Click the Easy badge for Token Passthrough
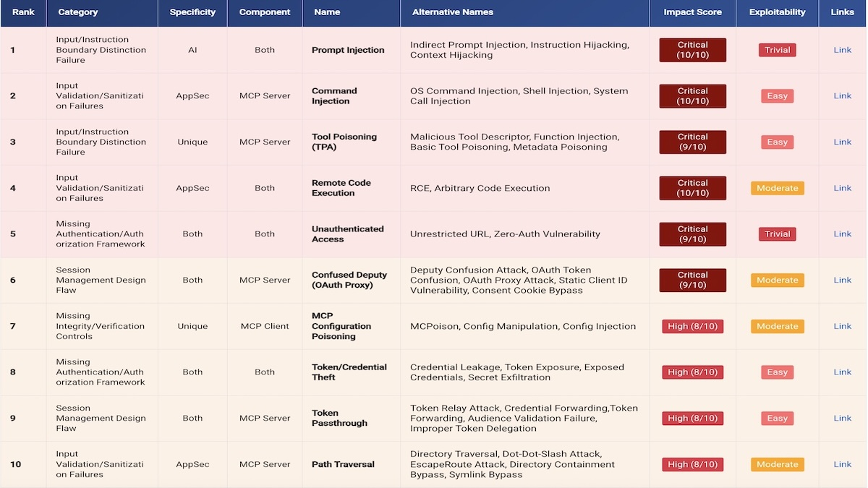This screenshot has width=868, height=488. [777, 418]
